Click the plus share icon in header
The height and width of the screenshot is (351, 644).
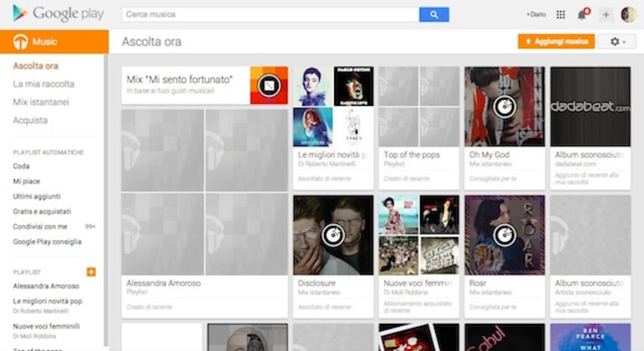[x=606, y=15]
